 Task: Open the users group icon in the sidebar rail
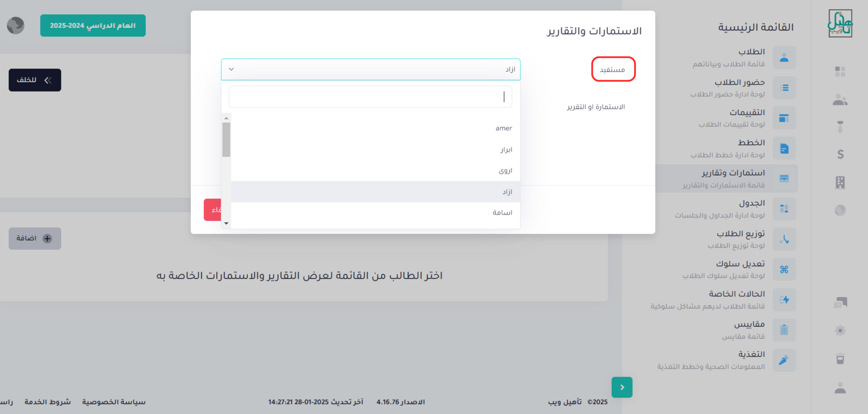[840, 100]
